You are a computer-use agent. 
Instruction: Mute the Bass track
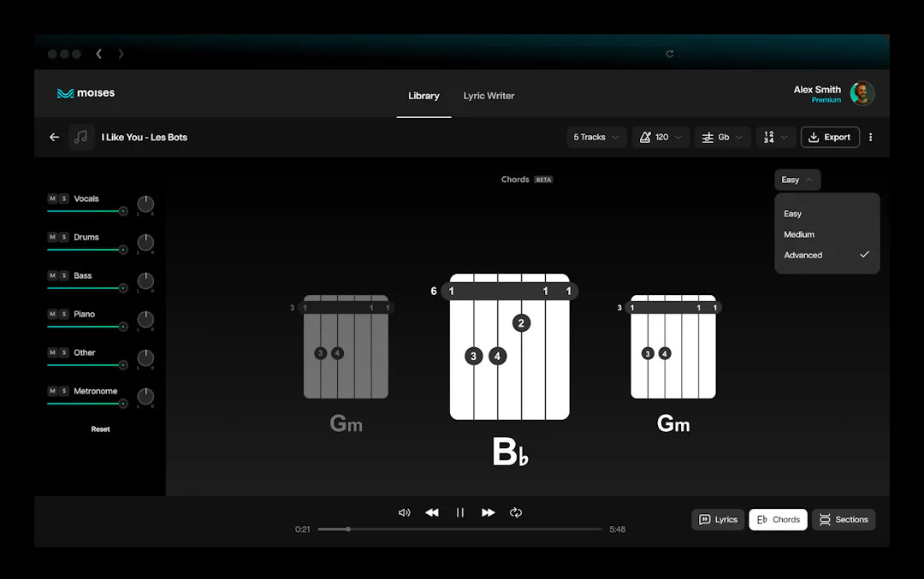coord(52,275)
